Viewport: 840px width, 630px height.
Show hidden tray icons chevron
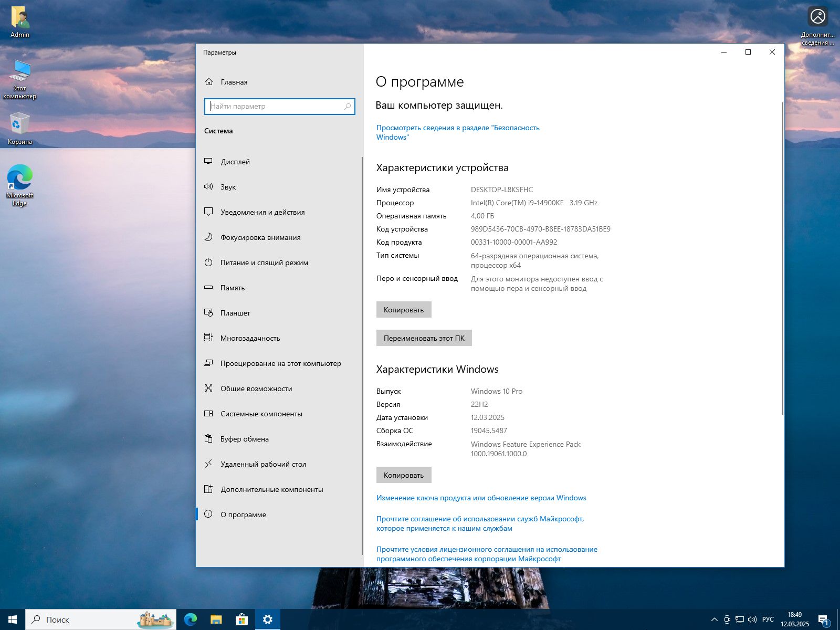pos(714,619)
